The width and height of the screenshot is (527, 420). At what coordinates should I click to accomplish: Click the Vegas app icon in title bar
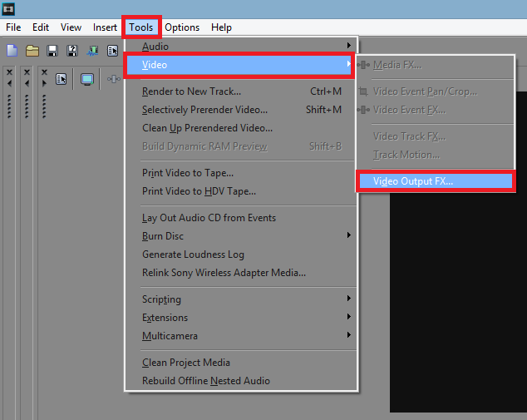(x=9, y=9)
